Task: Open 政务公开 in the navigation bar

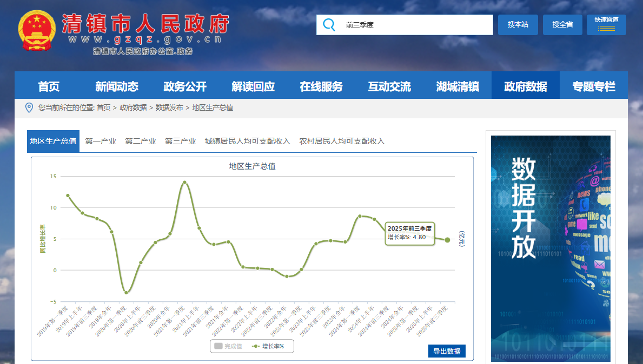Action: tap(185, 86)
